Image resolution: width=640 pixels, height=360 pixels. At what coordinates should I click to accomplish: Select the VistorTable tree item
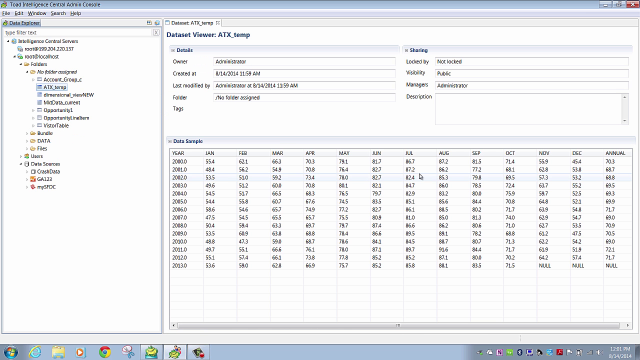pos(56,125)
